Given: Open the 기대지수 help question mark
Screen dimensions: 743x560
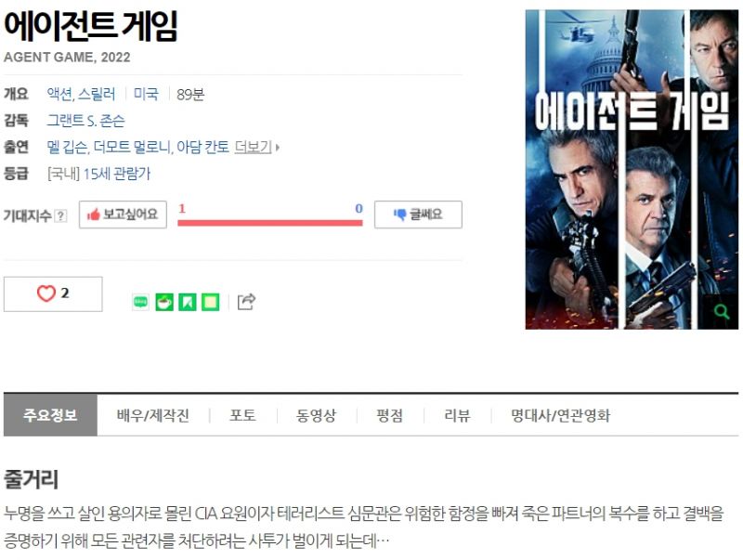Looking at the screenshot, I should 60,216.
